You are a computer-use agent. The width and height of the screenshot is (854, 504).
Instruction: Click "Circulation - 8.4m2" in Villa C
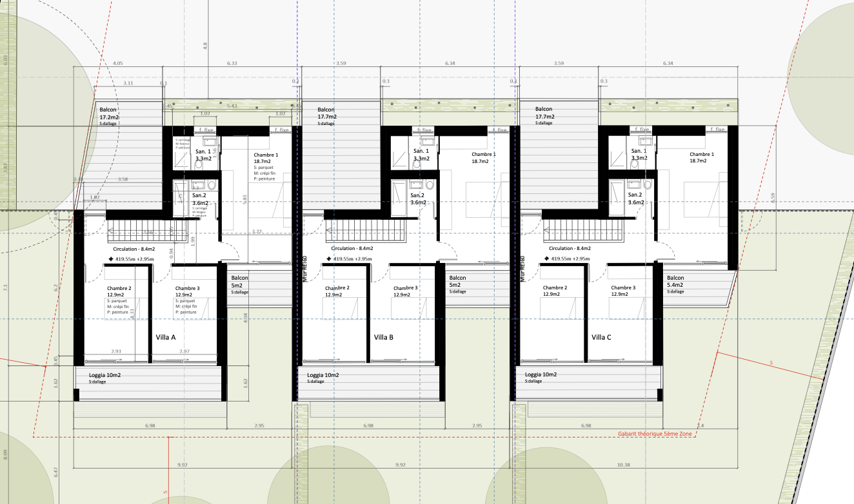click(570, 249)
